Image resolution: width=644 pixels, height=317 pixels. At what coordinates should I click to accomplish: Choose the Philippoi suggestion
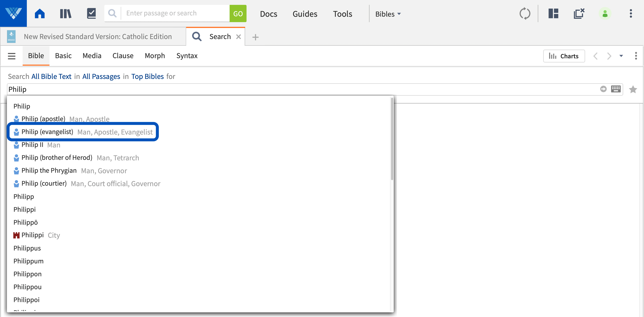(26, 300)
